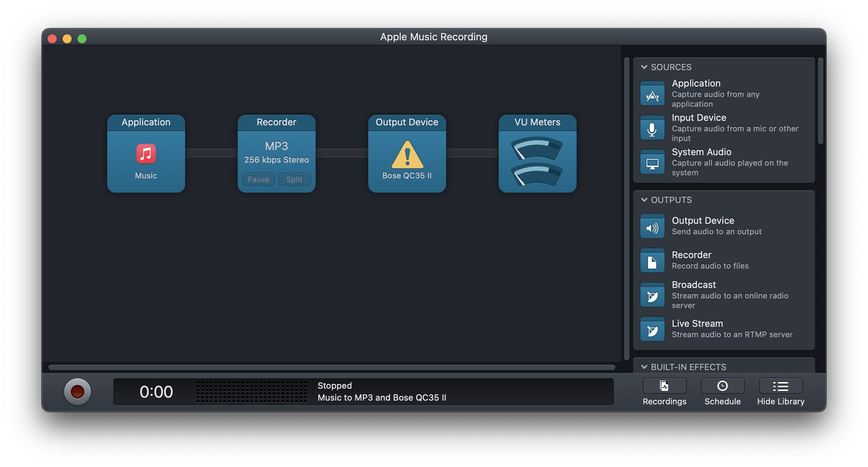Collapse the SOURCES section chevron
This screenshot has width=868, height=467.
644,67
